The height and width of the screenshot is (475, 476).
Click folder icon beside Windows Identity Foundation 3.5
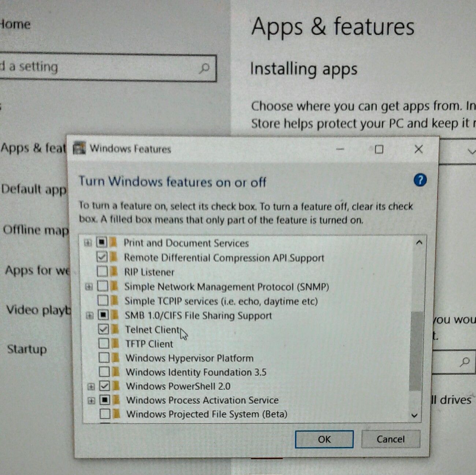(x=116, y=372)
